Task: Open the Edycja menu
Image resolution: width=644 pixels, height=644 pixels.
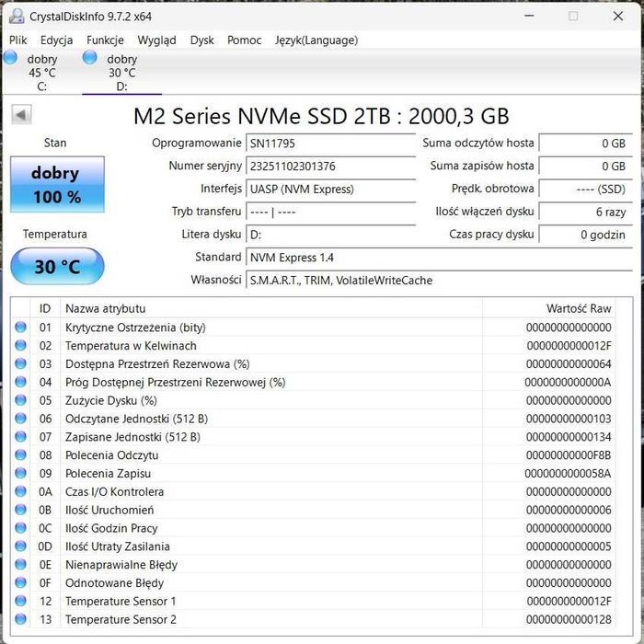Action: coord(57,40)
